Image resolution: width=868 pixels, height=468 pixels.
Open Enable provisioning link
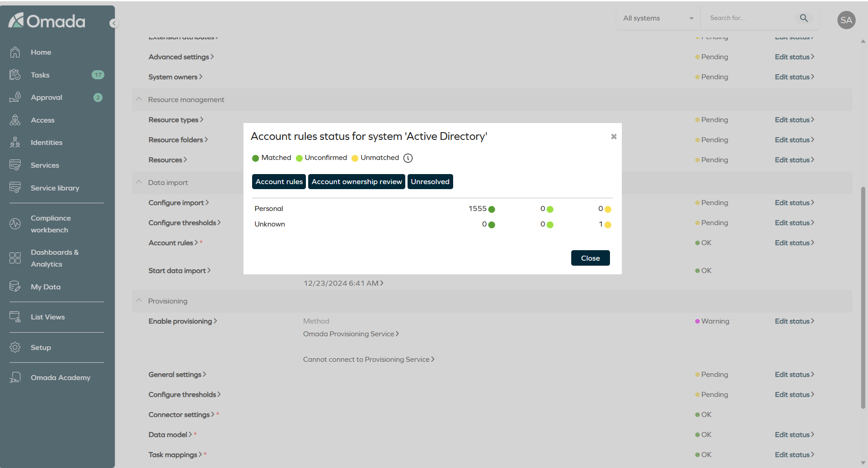(183, 321)
